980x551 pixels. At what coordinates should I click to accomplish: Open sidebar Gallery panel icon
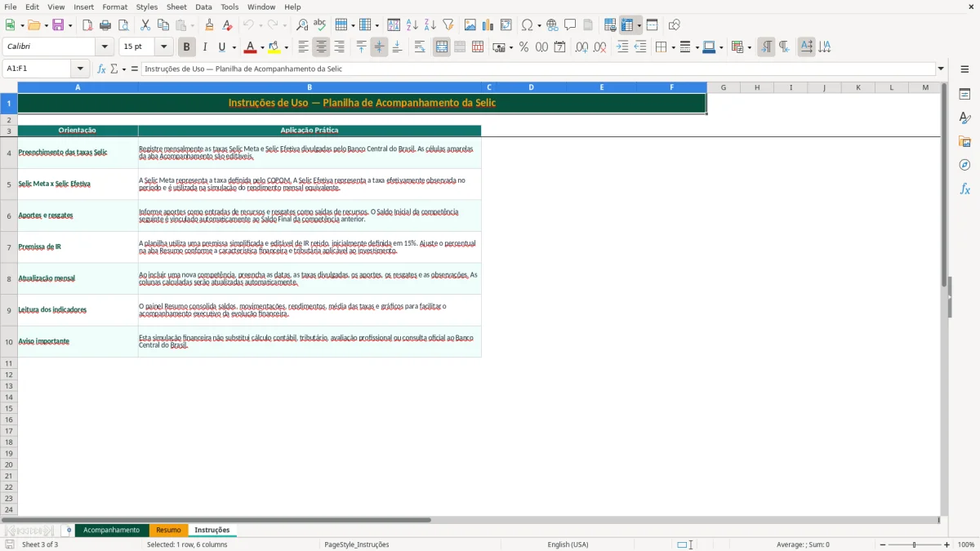[x=965, y=142]
